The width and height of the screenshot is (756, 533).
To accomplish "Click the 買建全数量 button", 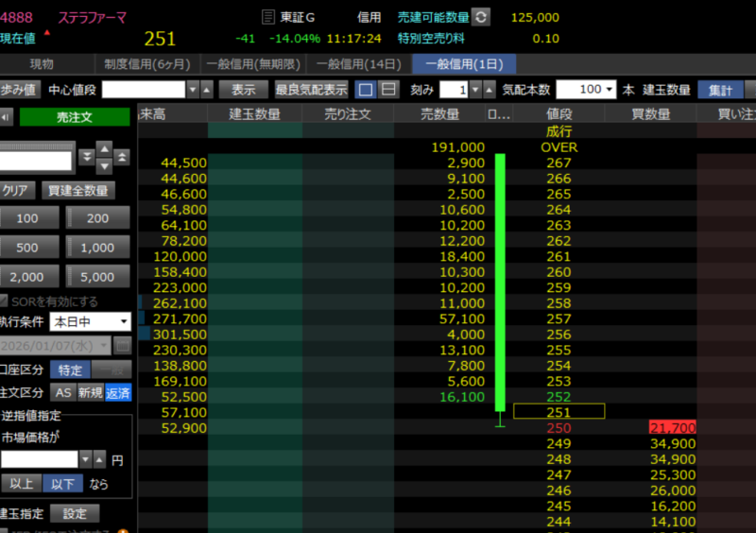I will click(x=79, y=190).
